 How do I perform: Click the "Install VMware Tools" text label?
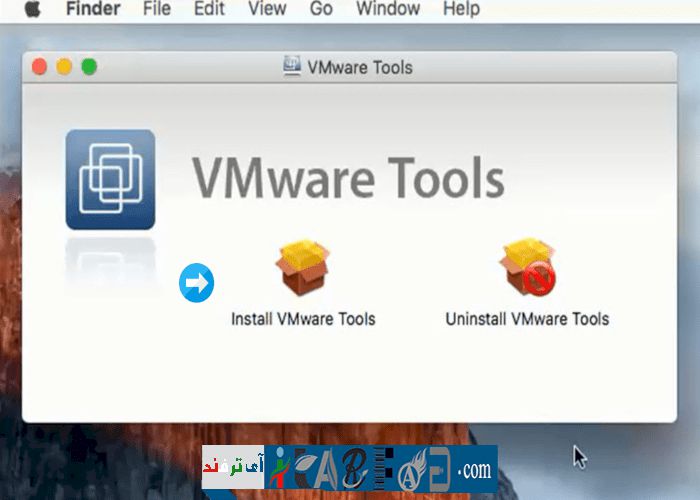[303, 320]
